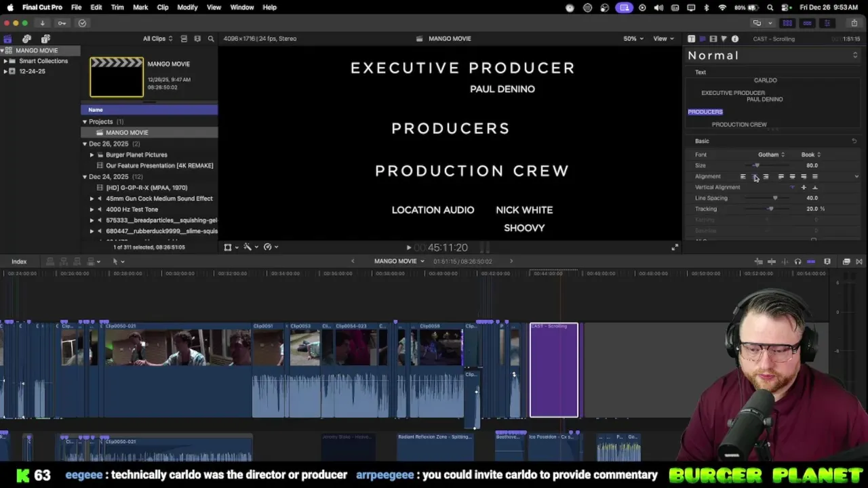Screen dimensions: 868x488
Task: Open the MANGO MOVIE timeline title menu
Action: [x=399, y=262]
